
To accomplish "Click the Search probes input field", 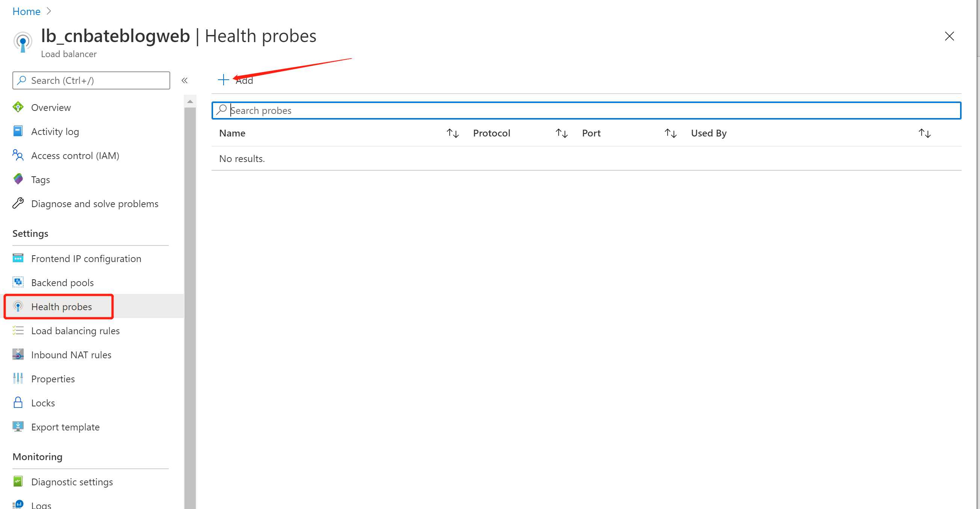I will pyautogui.click(x=586, y=109).
